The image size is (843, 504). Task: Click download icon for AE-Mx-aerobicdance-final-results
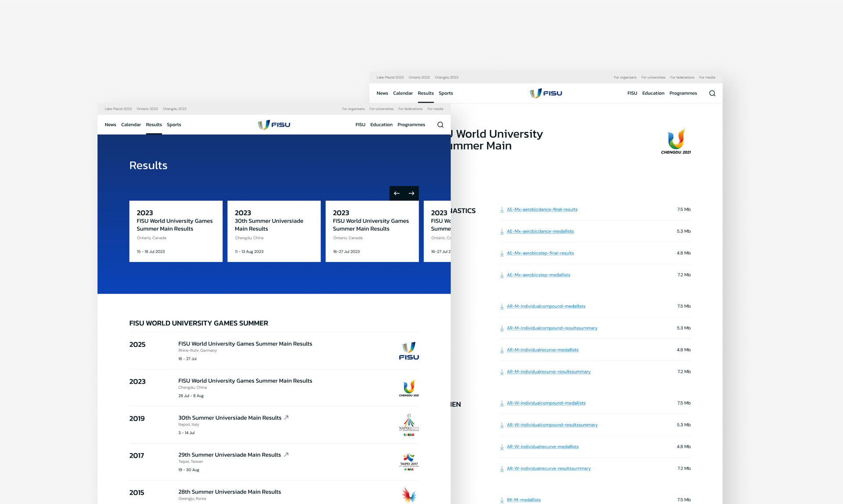click(502, 210)
